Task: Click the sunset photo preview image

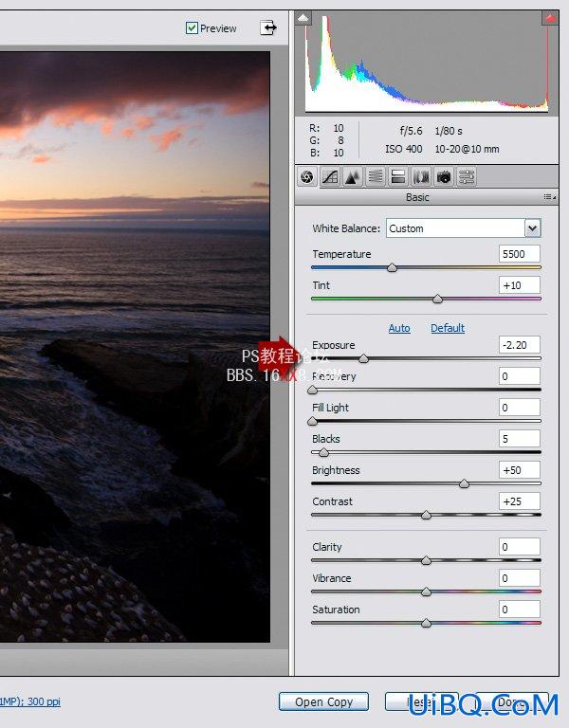Action: pyautogui.click(x=135, y=347)
